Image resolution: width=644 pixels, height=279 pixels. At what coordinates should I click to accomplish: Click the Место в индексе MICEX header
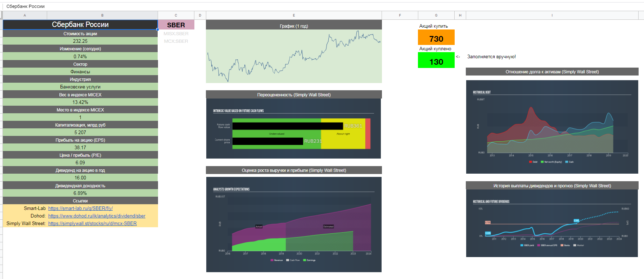(80, 110)
